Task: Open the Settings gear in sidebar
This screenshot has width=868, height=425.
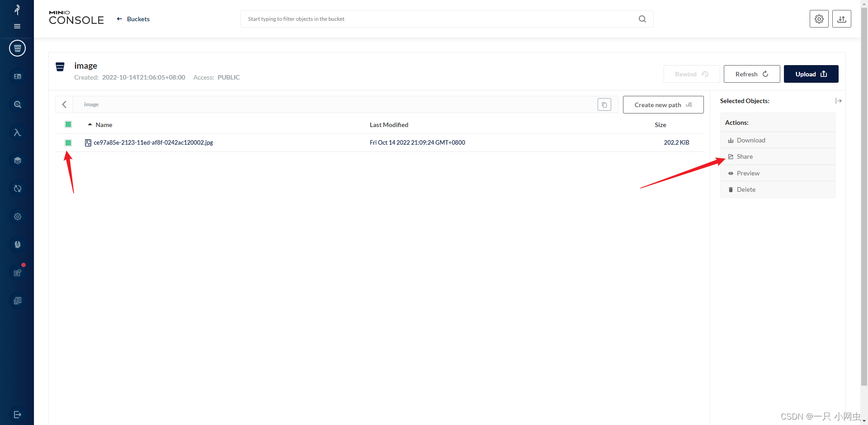Action: pyautogui.click(x=17, y=217)
